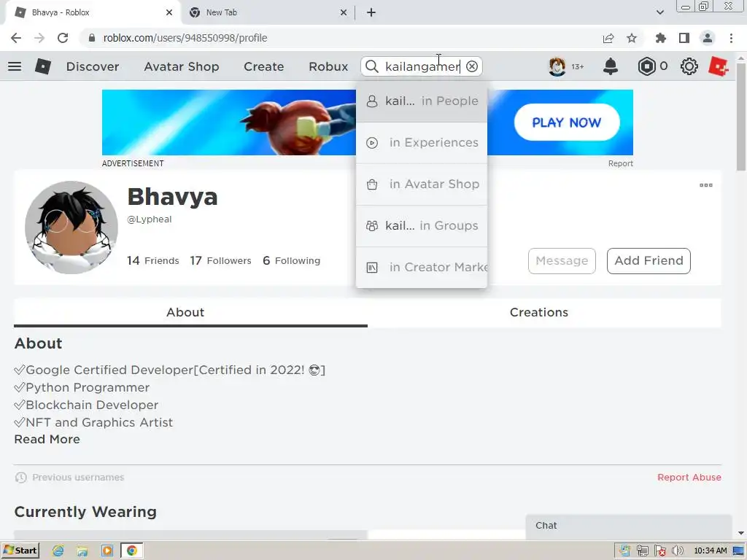Go forward with the browser arrow
Image resolution: width=747 pixels, height=560 pixels.
[39, 38]
